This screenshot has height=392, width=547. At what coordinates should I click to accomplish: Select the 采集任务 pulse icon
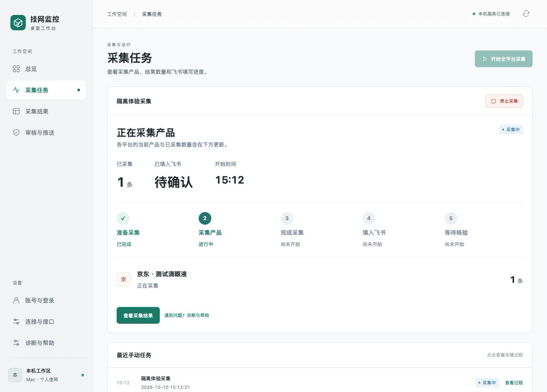click(16, 90)
